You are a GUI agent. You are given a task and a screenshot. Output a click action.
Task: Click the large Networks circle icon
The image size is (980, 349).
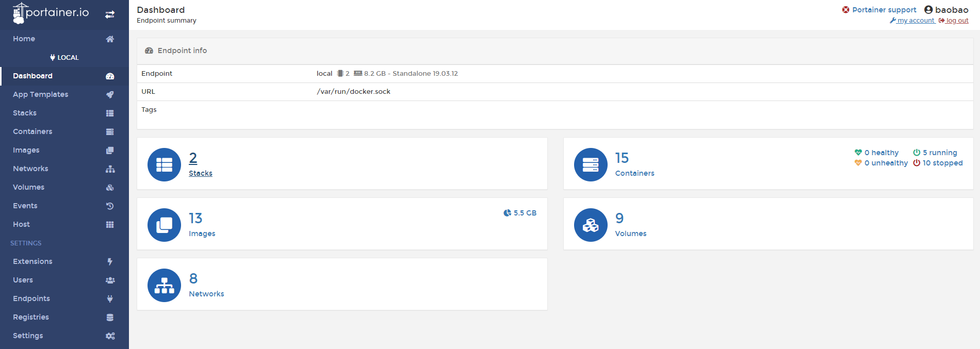pyautogui.click(x=164, y=285)
